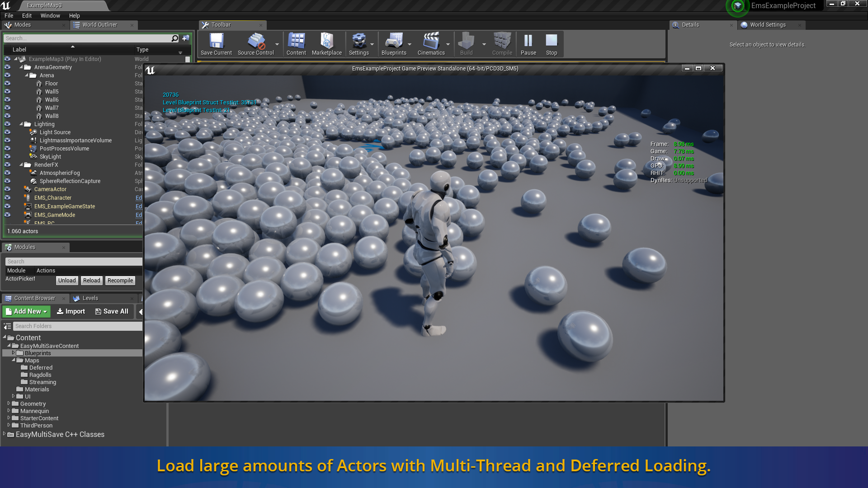Toggle visibility of the Floor actor
This screenshot has width=868, height=488.
[x=7, y=84]
